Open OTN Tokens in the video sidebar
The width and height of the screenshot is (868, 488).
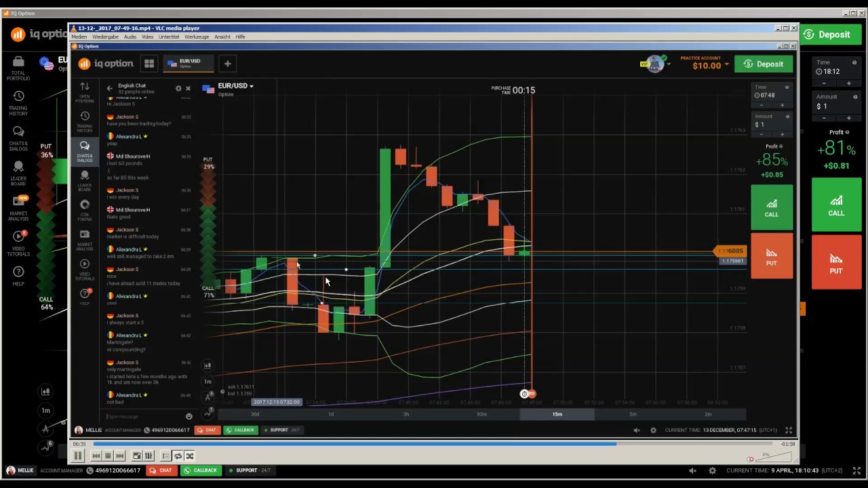point(85,210)
